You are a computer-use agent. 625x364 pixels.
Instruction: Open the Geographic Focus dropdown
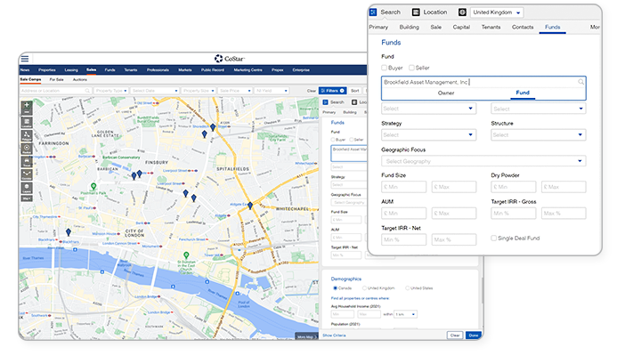click(x=483, y=161)
